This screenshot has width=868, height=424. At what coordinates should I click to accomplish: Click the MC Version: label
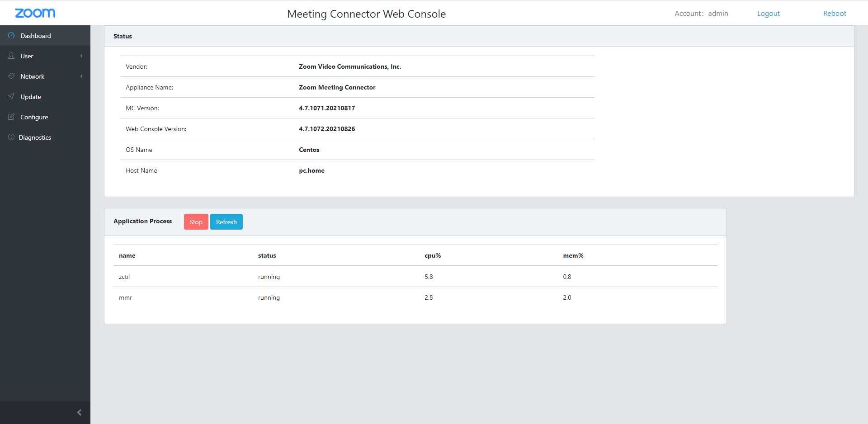142,108
